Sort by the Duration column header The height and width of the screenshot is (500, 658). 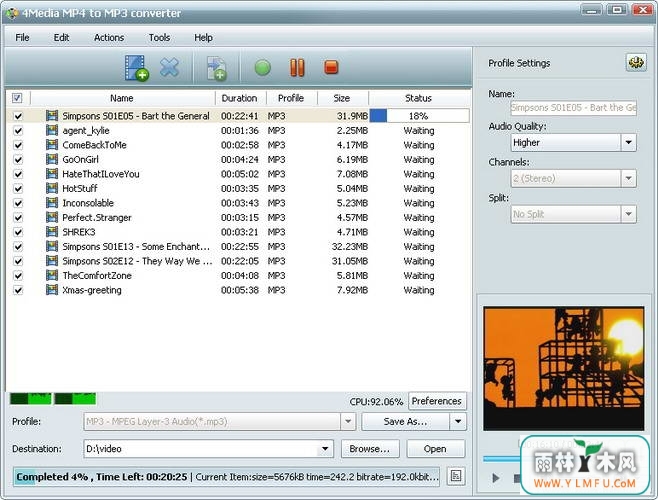pyautogui.click(x=240, y=98)
